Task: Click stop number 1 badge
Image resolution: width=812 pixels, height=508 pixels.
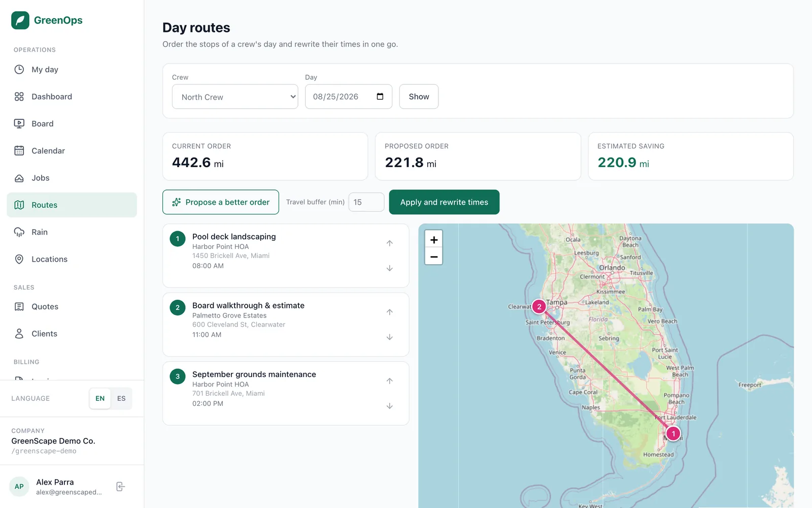Action: tap(178, 239)
